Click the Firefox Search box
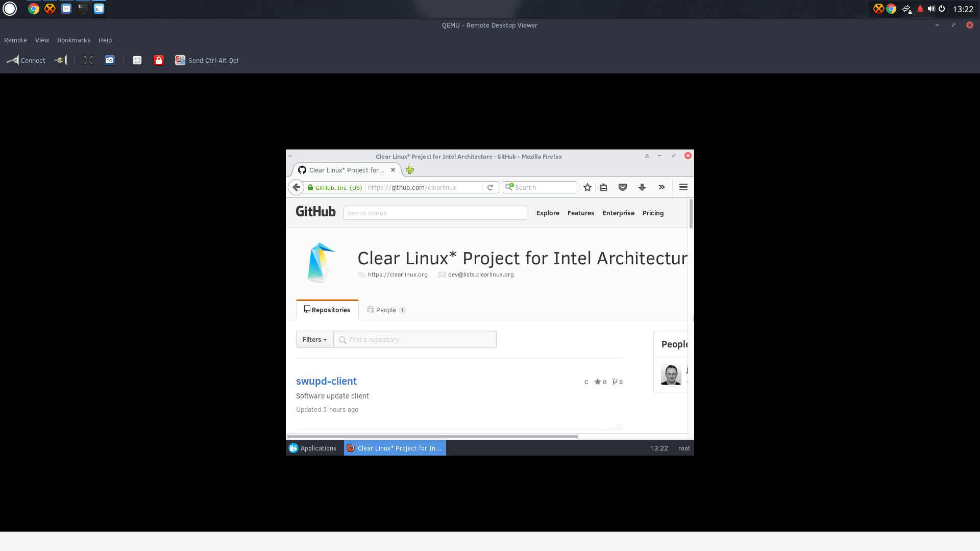Viewport: 980px width, 551px height. tap(540, 188)
